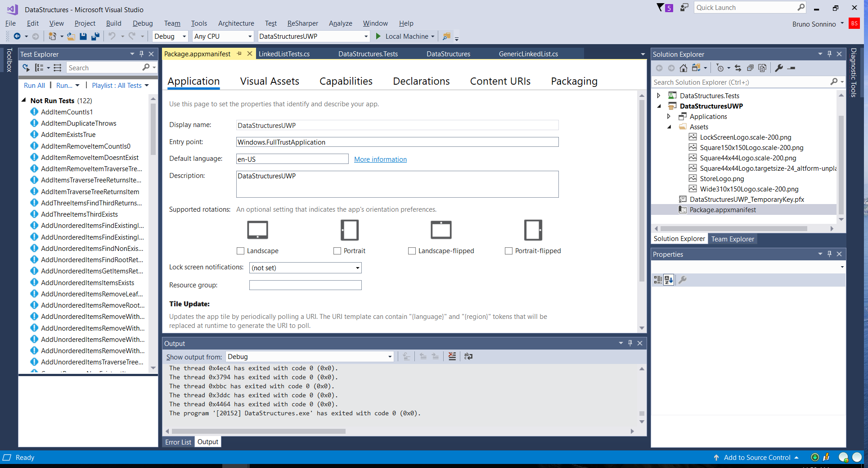This screenshot has width=868, height=468.
Task: Click Add to Source Control in status bar
Action: click(x=757, y=457)
